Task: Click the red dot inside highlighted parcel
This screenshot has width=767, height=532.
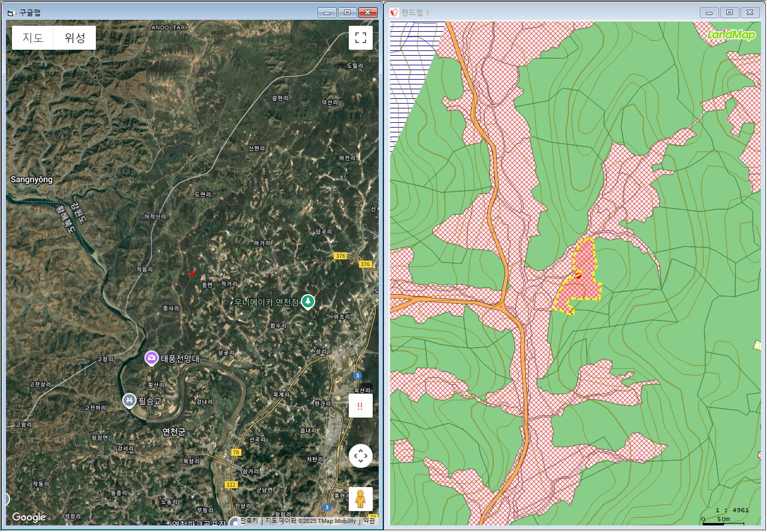Action: pyautogui.click(x=578, y=276)
